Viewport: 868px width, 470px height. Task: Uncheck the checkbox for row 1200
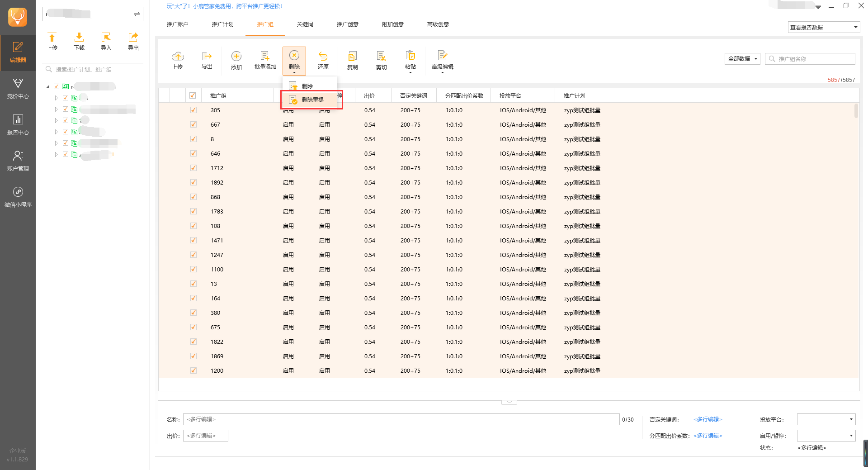193,370
